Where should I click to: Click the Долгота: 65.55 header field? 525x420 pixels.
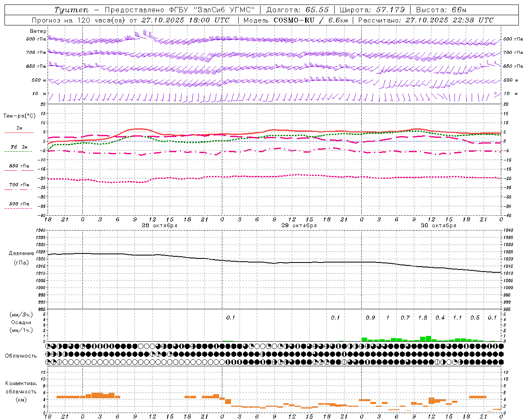pos(298,10)
